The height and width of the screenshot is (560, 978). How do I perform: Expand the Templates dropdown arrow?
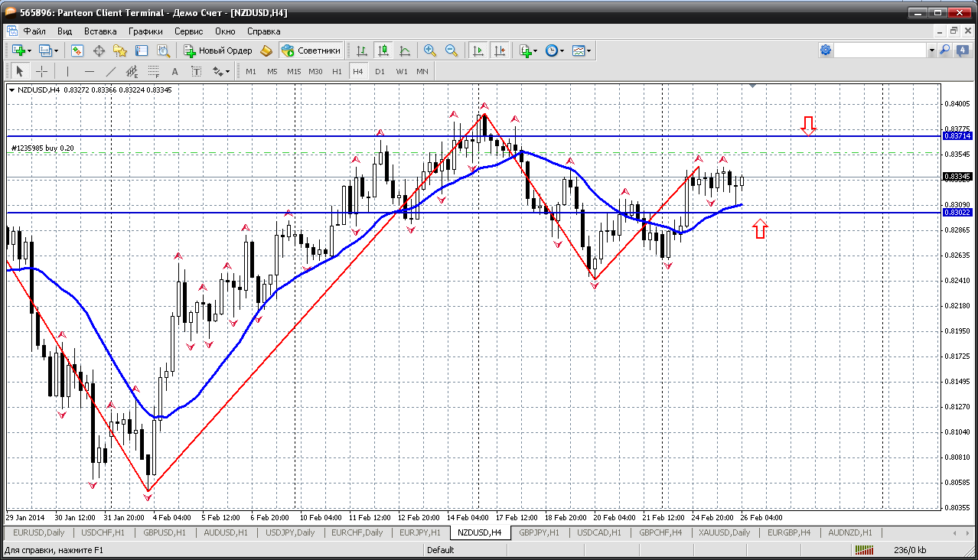click(x=589, y=50)
